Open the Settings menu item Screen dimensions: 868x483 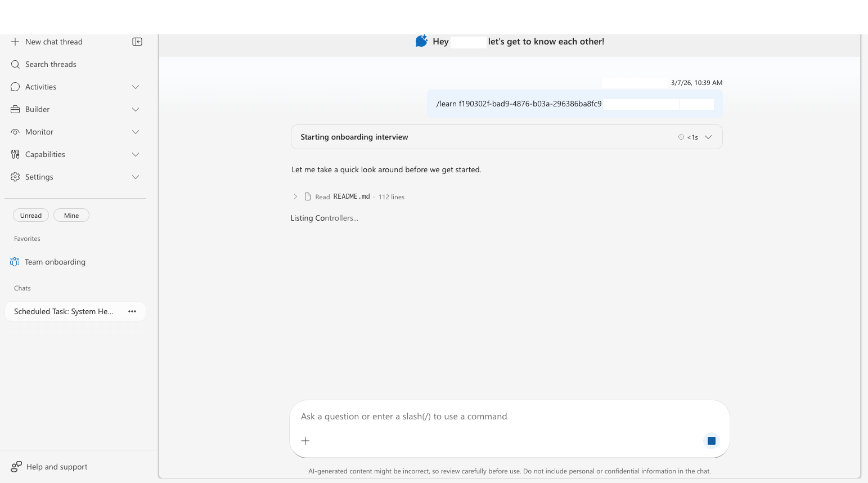(75, 177)
